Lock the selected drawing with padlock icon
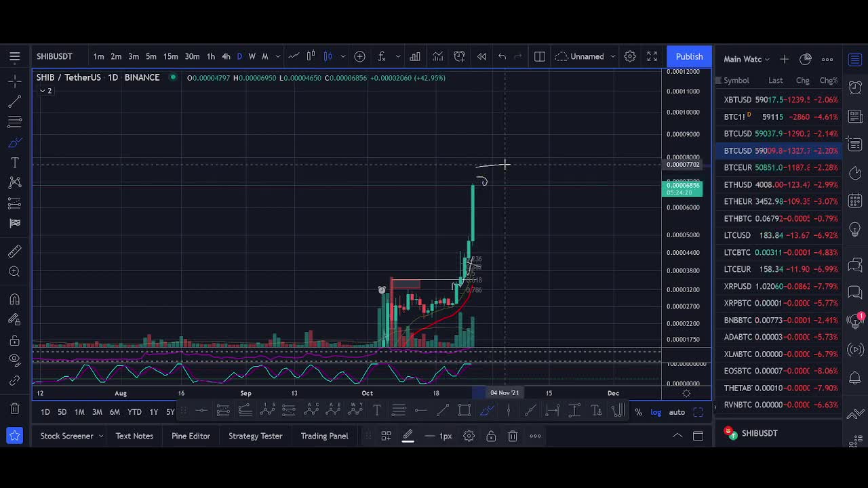This screenshot has width=868, height=488. point(491,436)
